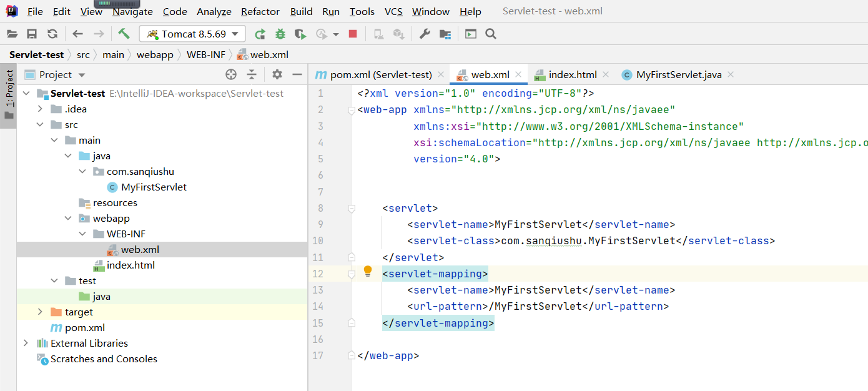Image resolution: width=868 pixels, height=391 pixels.
Task: Open Project panel gear options
Action: tap(277, 74)
